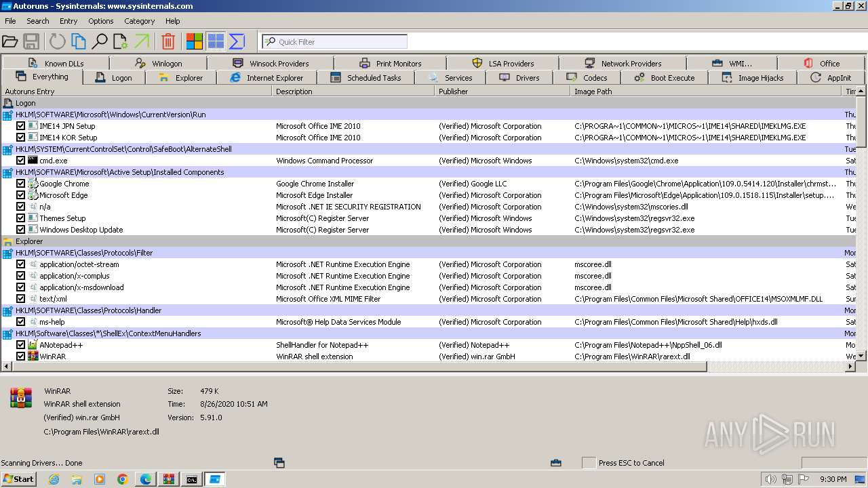Click the vertical scrollbar down arrow
Viewport: 868px width, 488px height.
coord(861,356)
